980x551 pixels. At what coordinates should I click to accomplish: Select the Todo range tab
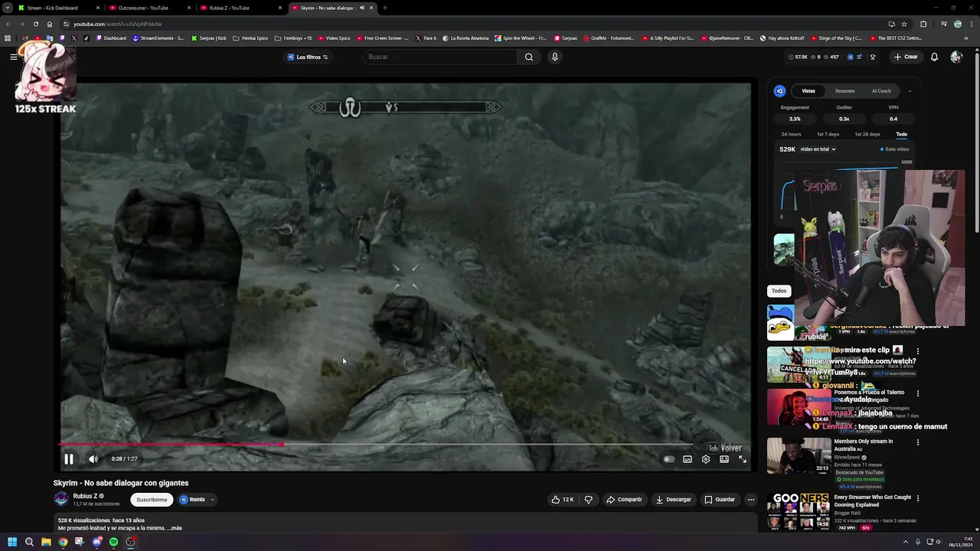[x=902, y=134]
